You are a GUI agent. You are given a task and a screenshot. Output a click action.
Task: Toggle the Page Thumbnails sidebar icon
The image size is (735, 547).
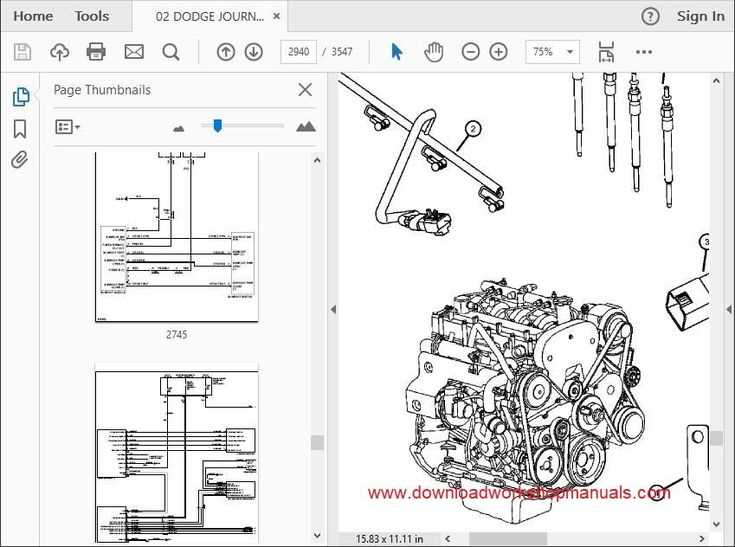click(21, 97)
